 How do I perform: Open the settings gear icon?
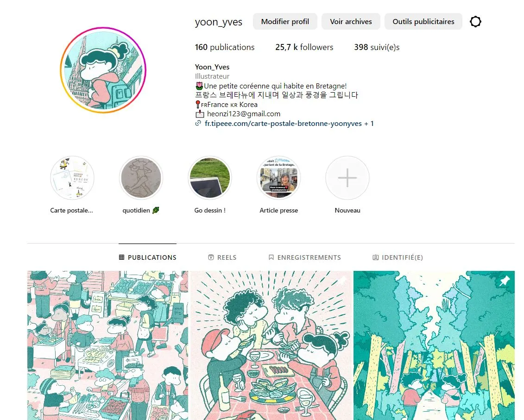coord(475,22)
